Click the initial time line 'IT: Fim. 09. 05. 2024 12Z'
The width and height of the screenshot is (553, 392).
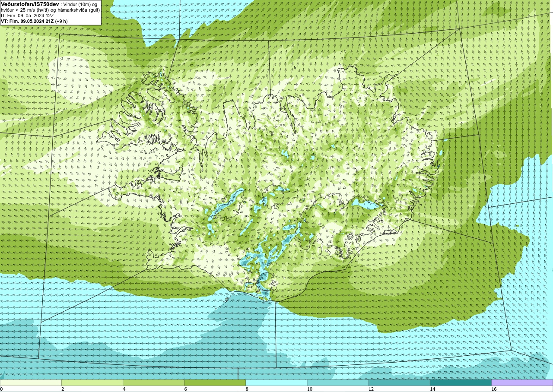27,16
